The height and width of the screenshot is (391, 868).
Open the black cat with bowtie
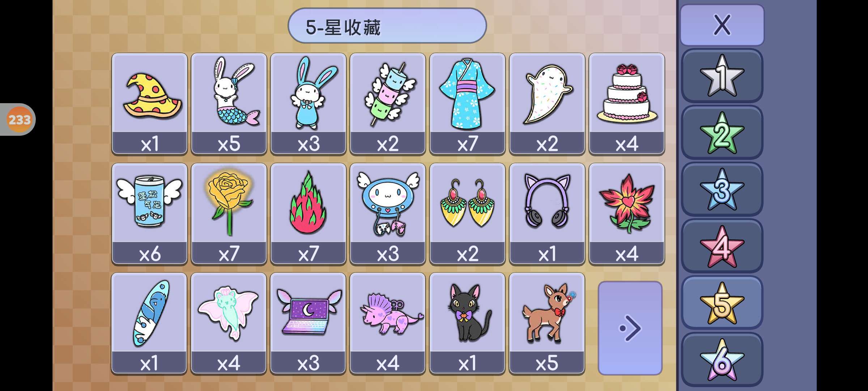(x=467, y=323)
